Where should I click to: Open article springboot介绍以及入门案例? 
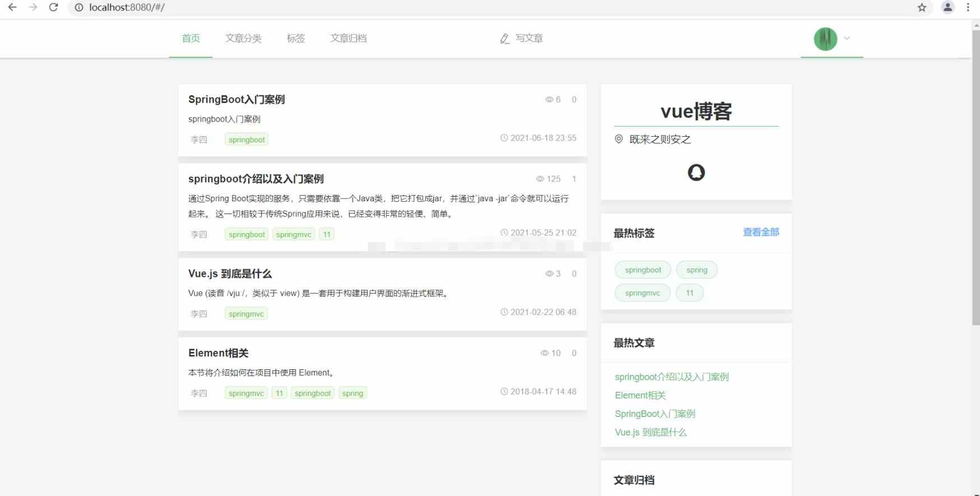(256, 179)
